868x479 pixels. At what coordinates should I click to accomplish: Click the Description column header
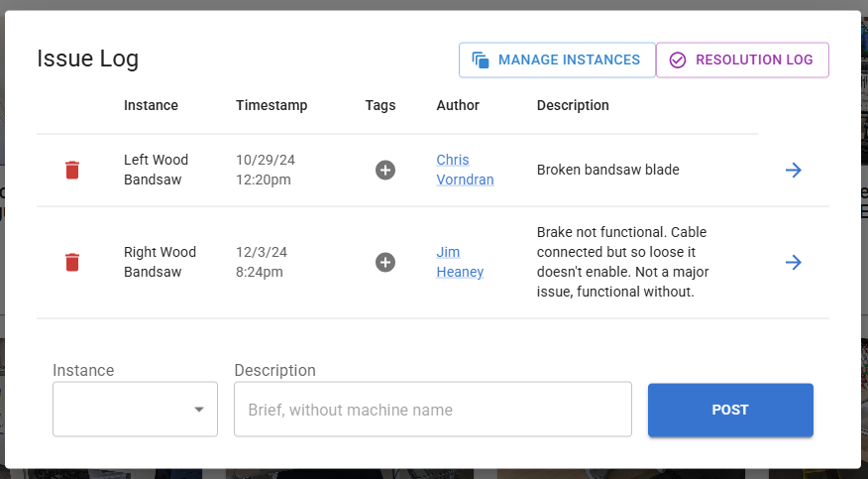tap(573, 105)
